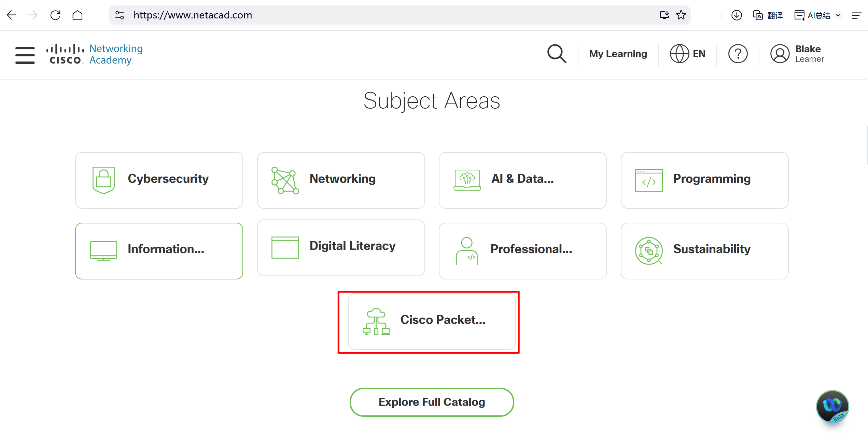
Task: Open the AI & Data subject area
Action: coord(523,180)
